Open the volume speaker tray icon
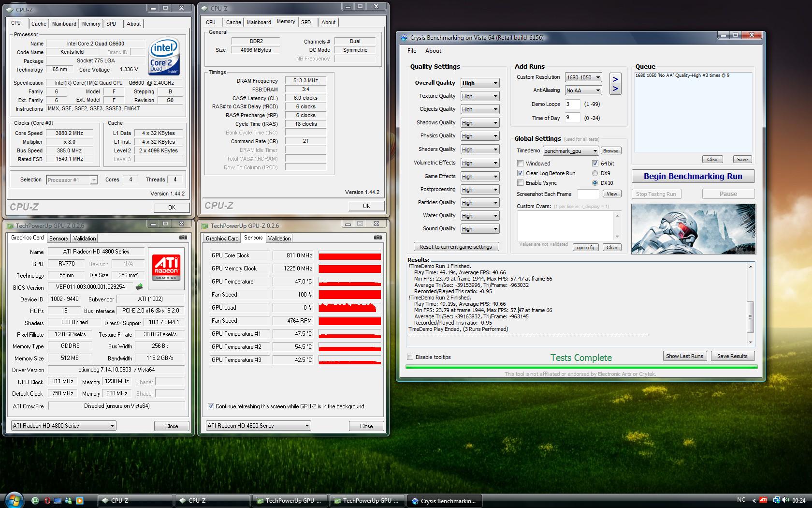 pyautogui.click(x=786, y=500)
